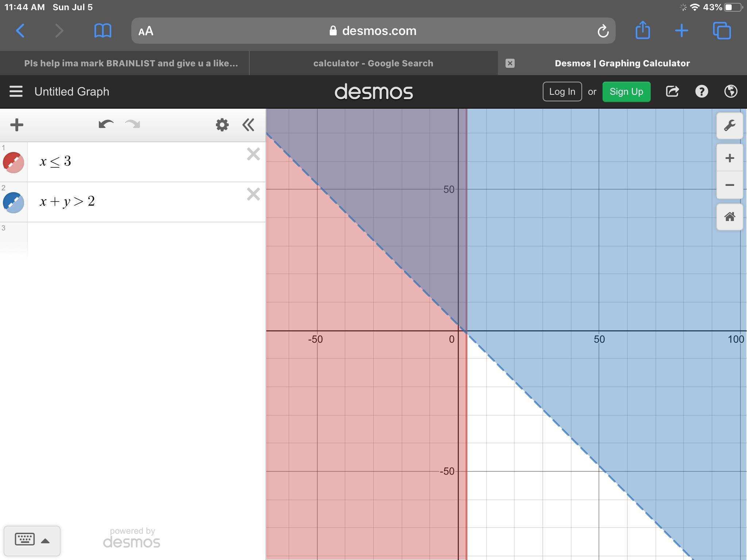Hide the x ≤ 3 inequality graph
Screen dimensions: 747x560
point(13,163)
